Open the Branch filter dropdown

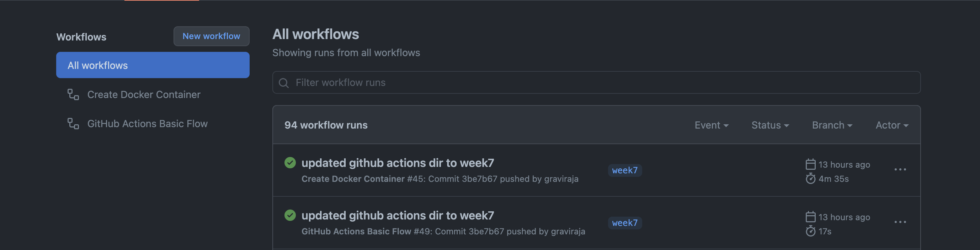[x=832, y=125]
